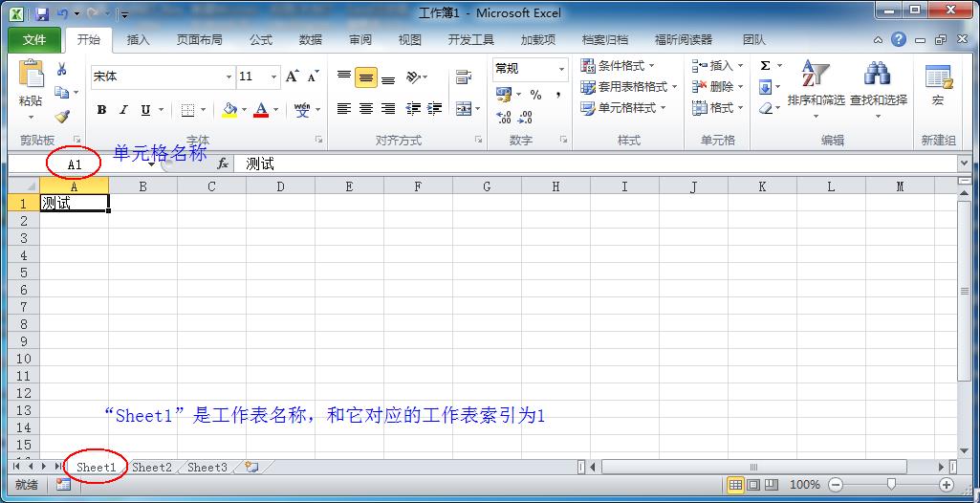The height and width of the screenshot is (503, 980).
Task: Click the text orientation icon
Action: point(413,77)
